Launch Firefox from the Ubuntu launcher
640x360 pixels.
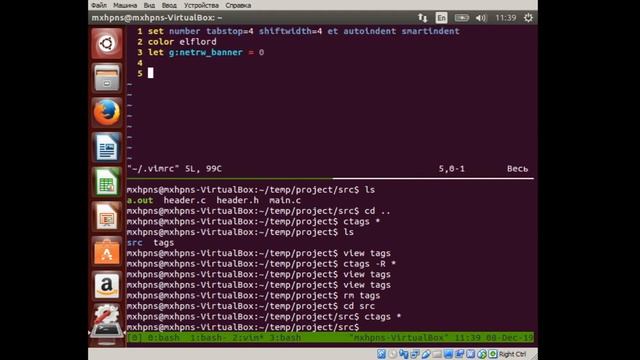coord(107,113)
